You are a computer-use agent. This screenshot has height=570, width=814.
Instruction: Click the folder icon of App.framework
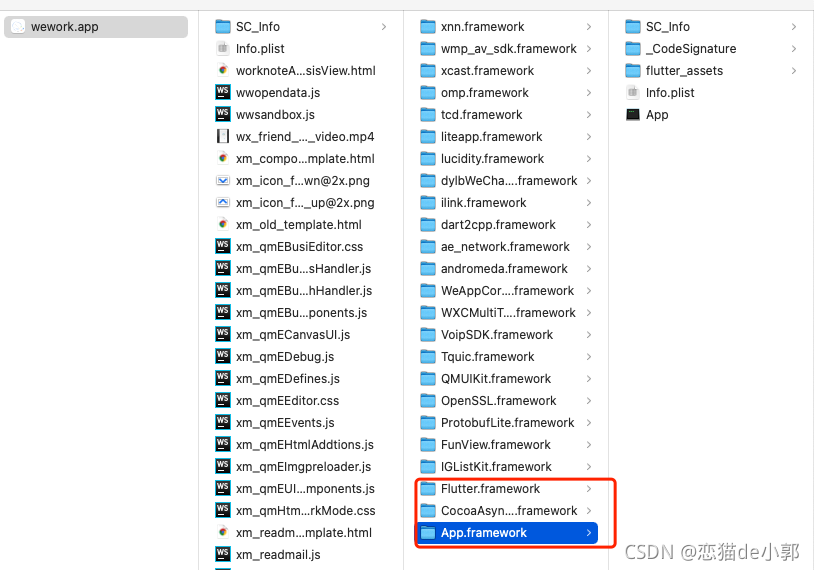coord(428,533)
